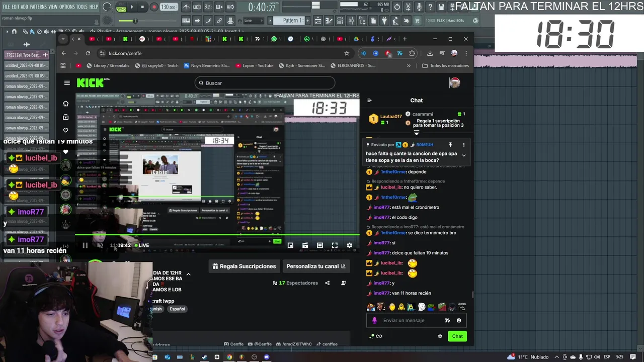Toggle Kick player fullscreen icon

tap(335, 245)
